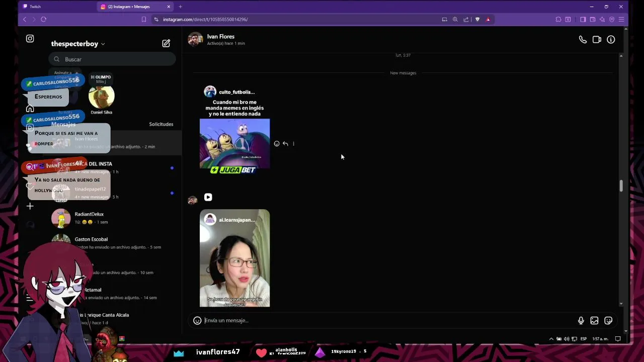Screen dimensions: 644x362
Task: Reload the Instagram page
Action: click(x=44, y=19)
